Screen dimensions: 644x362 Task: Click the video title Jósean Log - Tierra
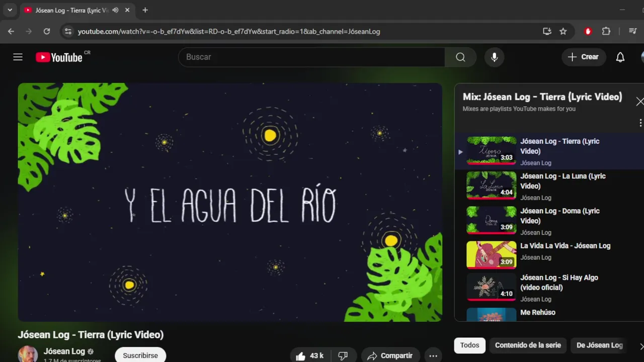(91, 335)
